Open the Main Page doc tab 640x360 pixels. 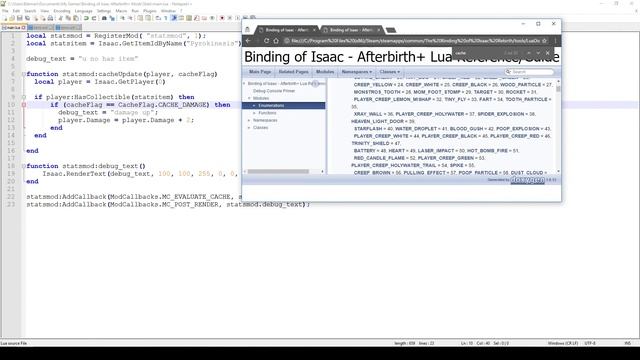click(x=260, y=71)
